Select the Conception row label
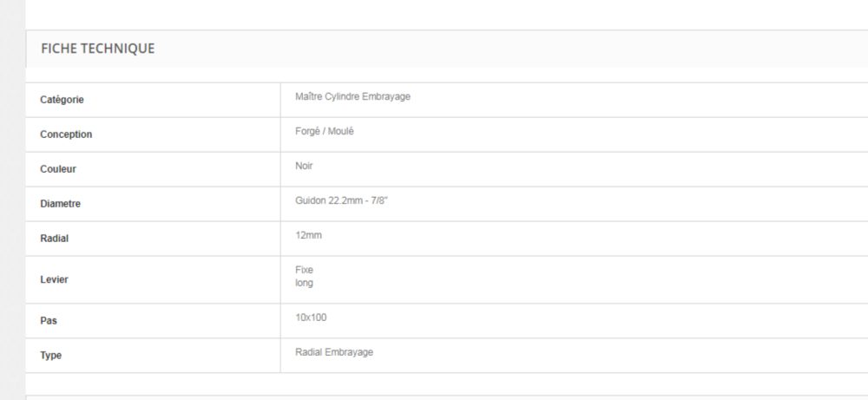The height and width of the screenshot is (400, 868). [x=66, y=134]
